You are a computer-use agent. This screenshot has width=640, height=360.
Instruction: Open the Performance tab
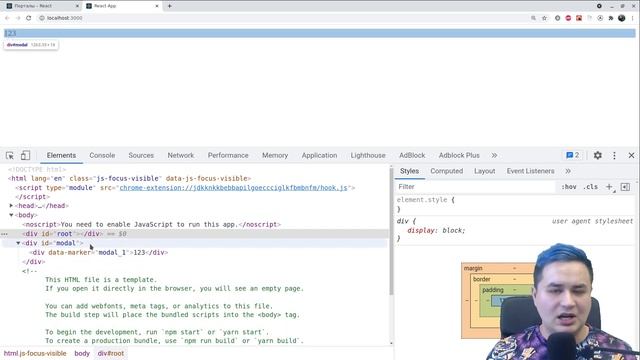(228, 156)
